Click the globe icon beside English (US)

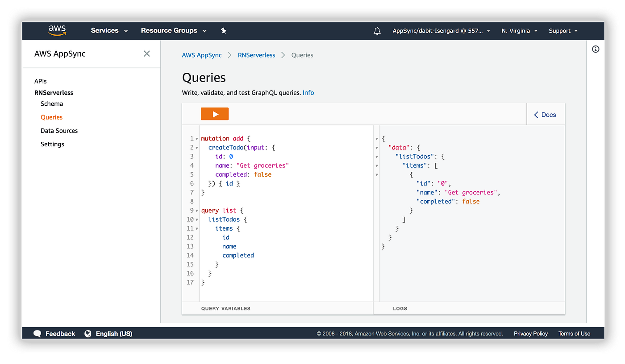click(x=87, y=333)
